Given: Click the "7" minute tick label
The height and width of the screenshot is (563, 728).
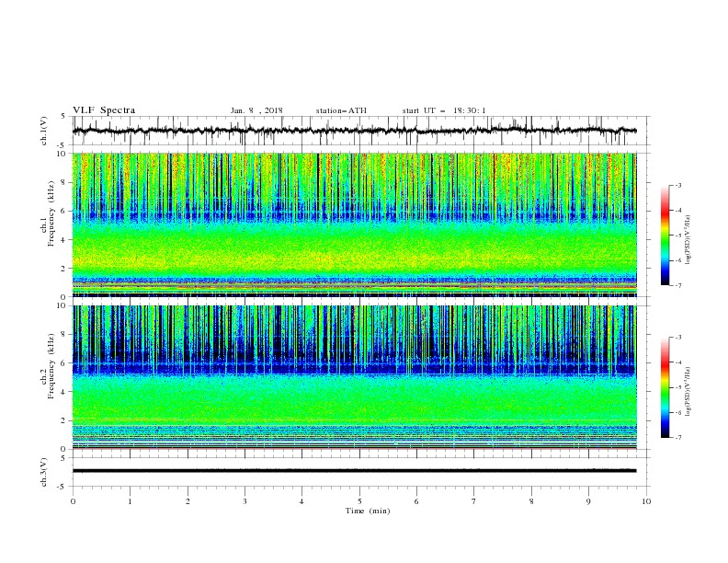Looking at the screenshot, I should tap(474, 501).
